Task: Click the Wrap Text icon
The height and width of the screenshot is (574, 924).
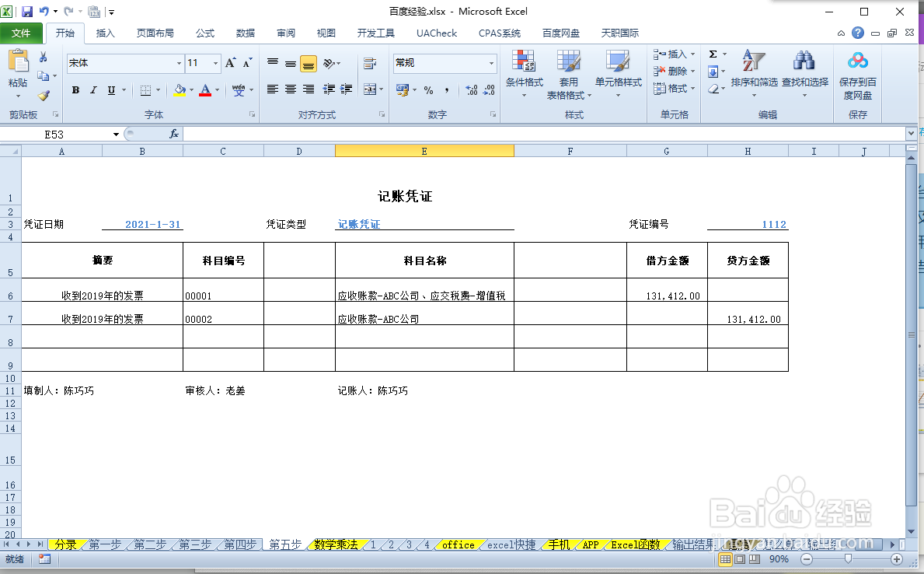Action: click(370, 63)
